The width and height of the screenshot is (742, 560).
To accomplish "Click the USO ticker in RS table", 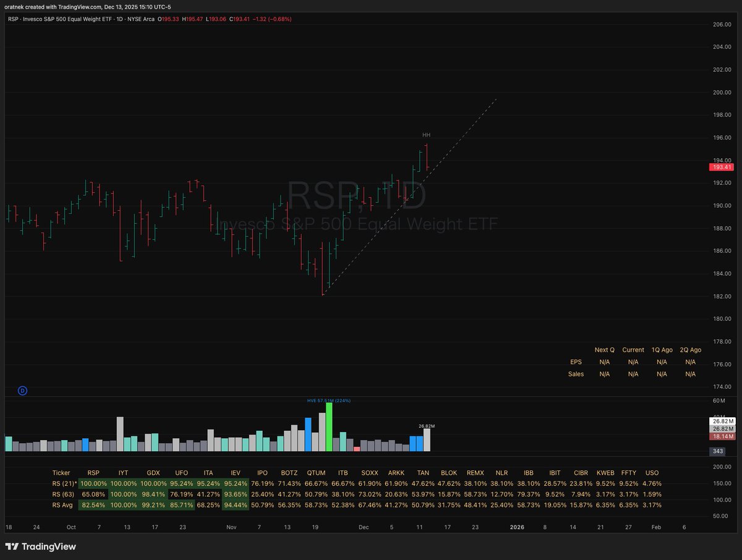I will point(652,472).
